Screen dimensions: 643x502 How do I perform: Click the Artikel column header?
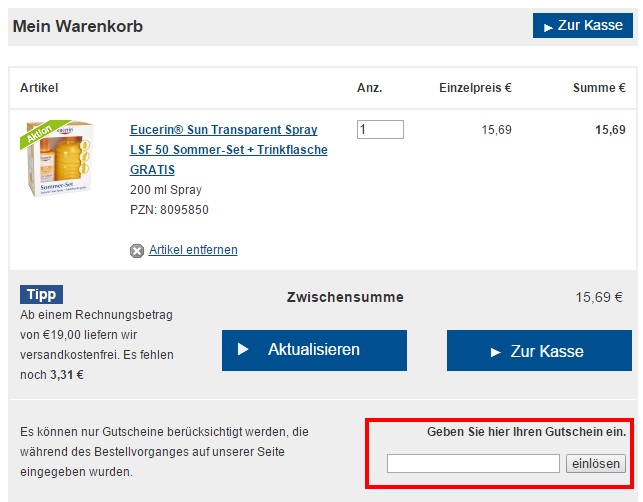[x=39, y=88]
